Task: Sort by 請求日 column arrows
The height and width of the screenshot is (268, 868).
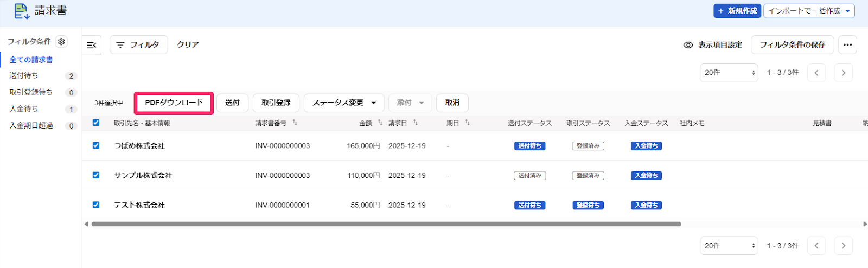Action: point(416,123)
